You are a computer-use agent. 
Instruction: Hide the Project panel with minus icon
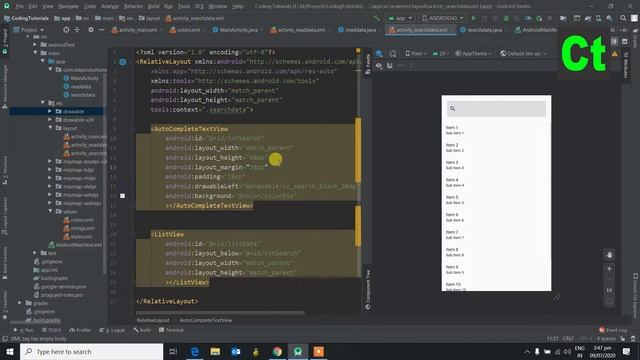coord(101,30)
